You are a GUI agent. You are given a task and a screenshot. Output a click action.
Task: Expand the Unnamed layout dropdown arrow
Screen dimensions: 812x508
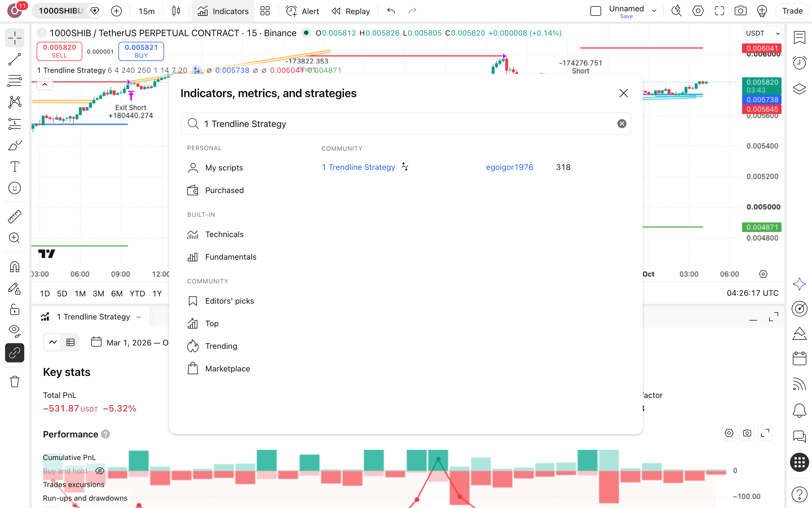click(x=654, y=11)
